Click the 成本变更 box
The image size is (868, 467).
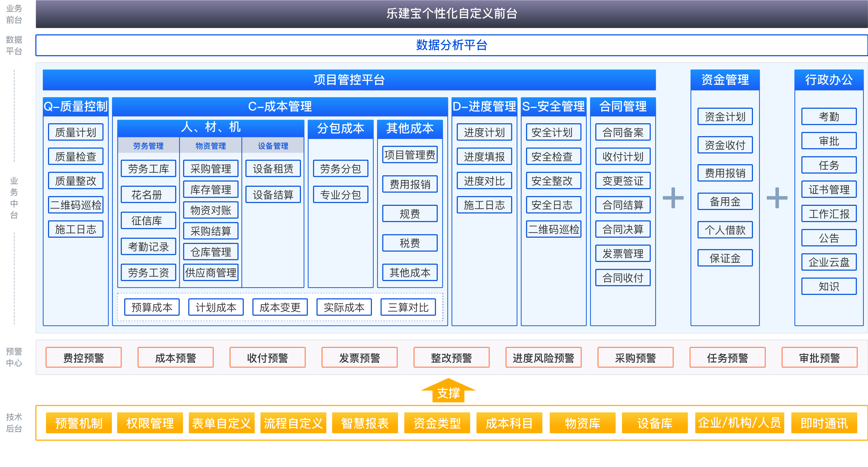280,307
